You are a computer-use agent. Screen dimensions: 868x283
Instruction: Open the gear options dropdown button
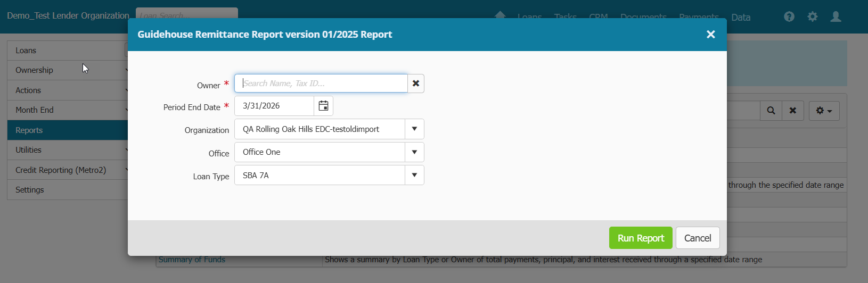point(824,111)
